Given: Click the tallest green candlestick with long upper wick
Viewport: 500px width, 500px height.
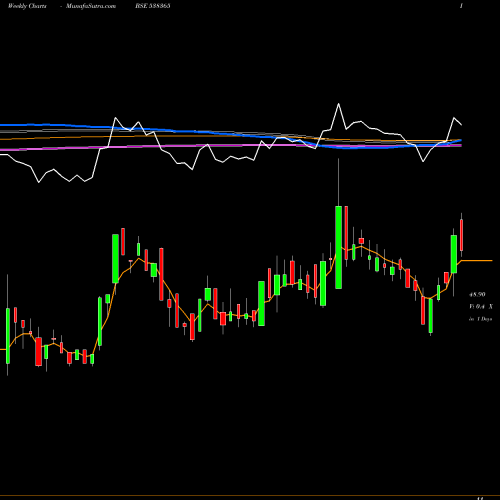Looking at the screenshot, I should [339, 247].
